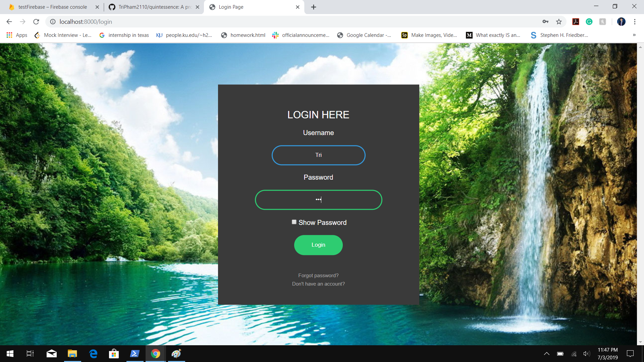Open Windows Start menu

(x=10, y=354)
